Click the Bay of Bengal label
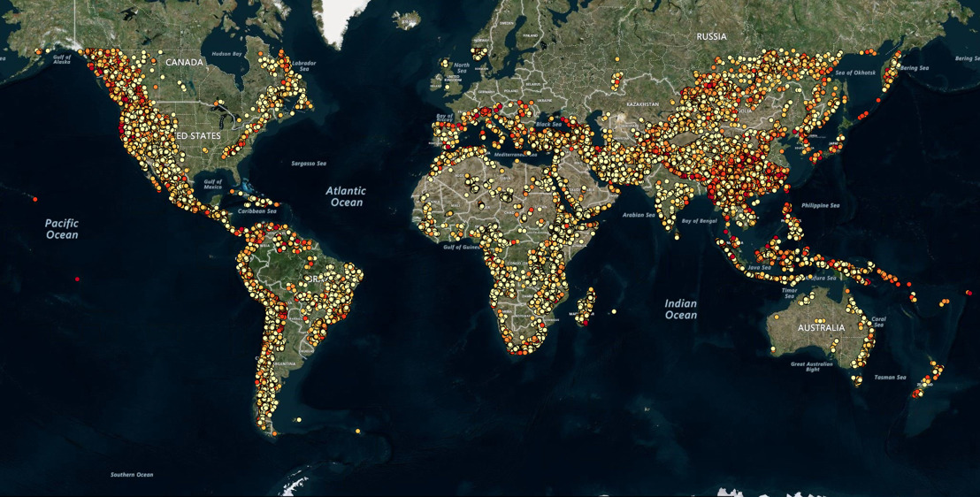The image size is (980, 497). (x=698, y=221)
